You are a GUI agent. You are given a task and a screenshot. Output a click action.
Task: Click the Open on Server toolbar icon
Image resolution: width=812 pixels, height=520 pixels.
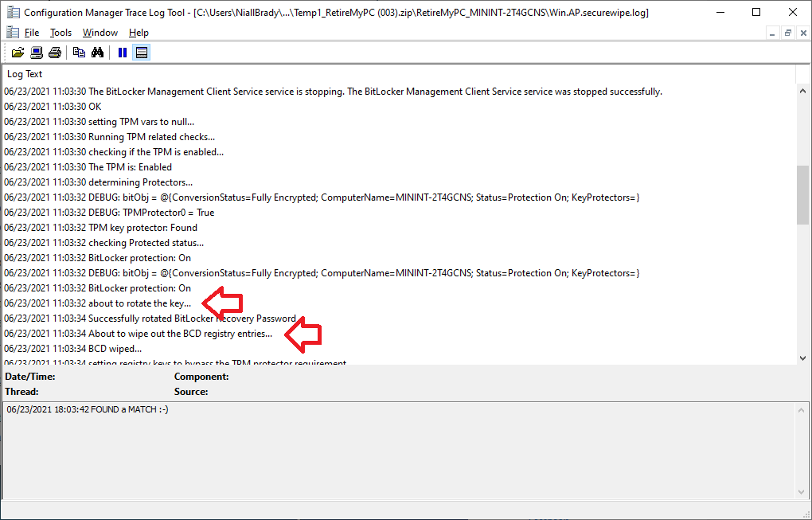[x=37, y=53]
